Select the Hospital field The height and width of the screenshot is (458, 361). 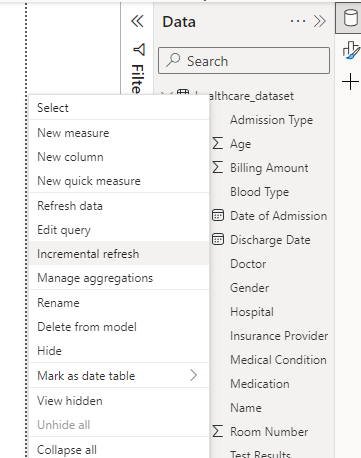click(252, 312)
